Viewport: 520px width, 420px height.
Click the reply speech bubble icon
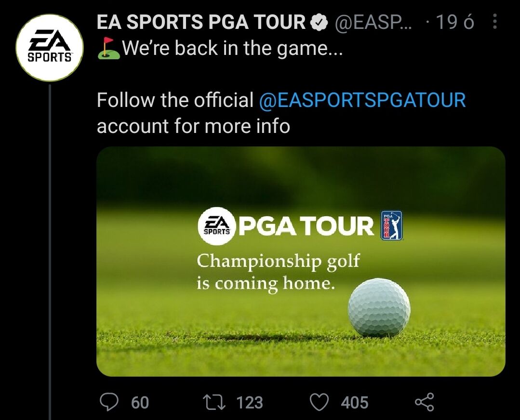coord(109,402)
